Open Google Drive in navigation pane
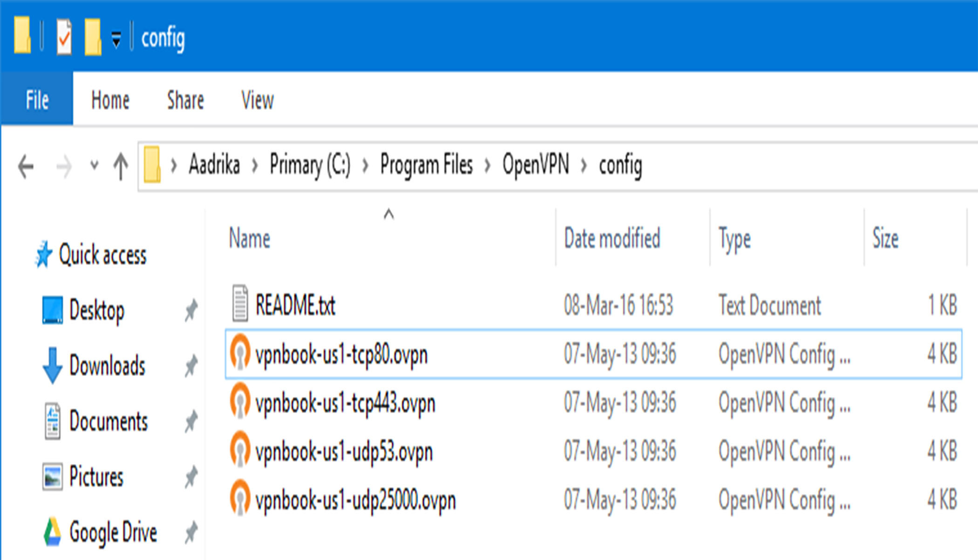The height and width of the screenshot is (560, 978). coord(113,533)
